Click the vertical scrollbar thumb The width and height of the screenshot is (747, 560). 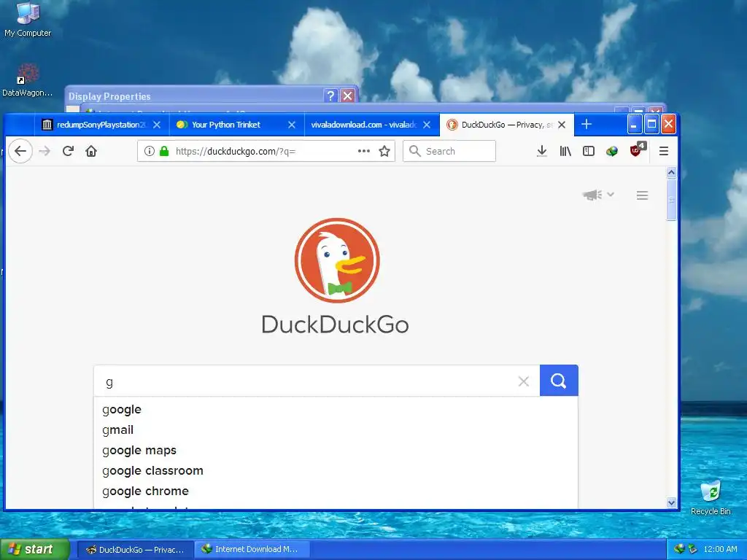click(671, 200)
